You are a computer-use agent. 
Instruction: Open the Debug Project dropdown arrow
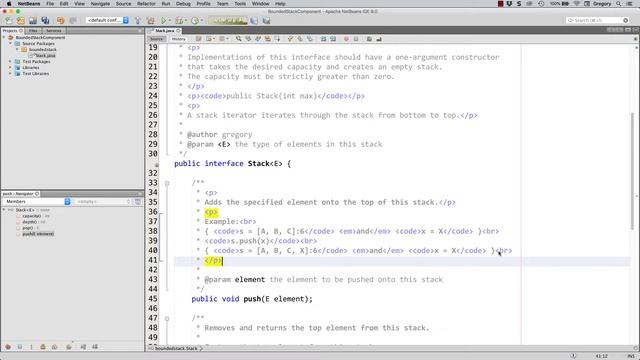186,20
